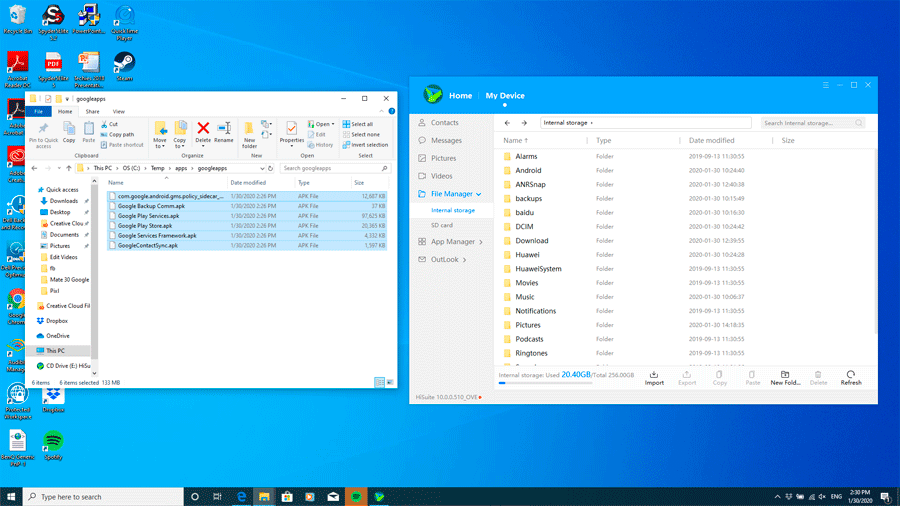Switch to the Share ribbon tab
900x506 pixels.
coord(92,111)
